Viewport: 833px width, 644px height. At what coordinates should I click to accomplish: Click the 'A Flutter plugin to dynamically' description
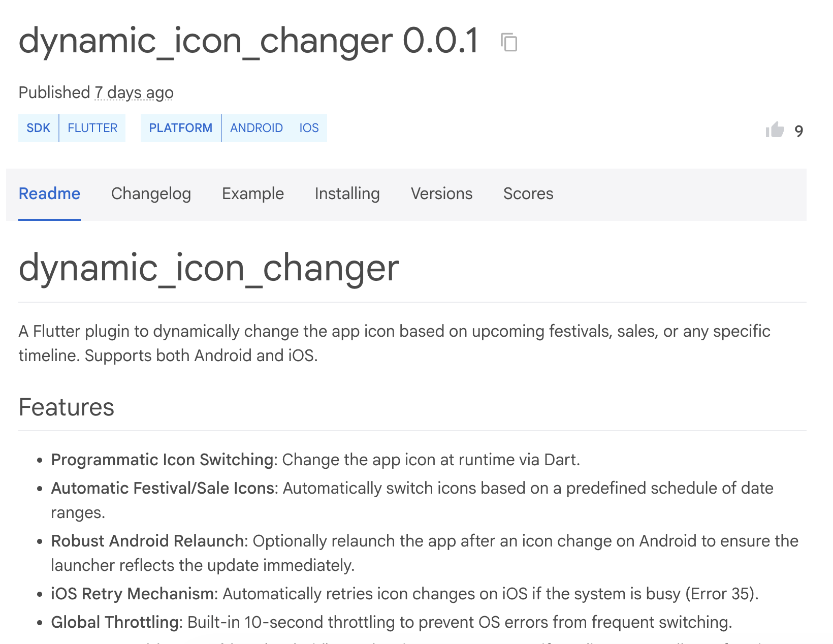click(395, 343)
